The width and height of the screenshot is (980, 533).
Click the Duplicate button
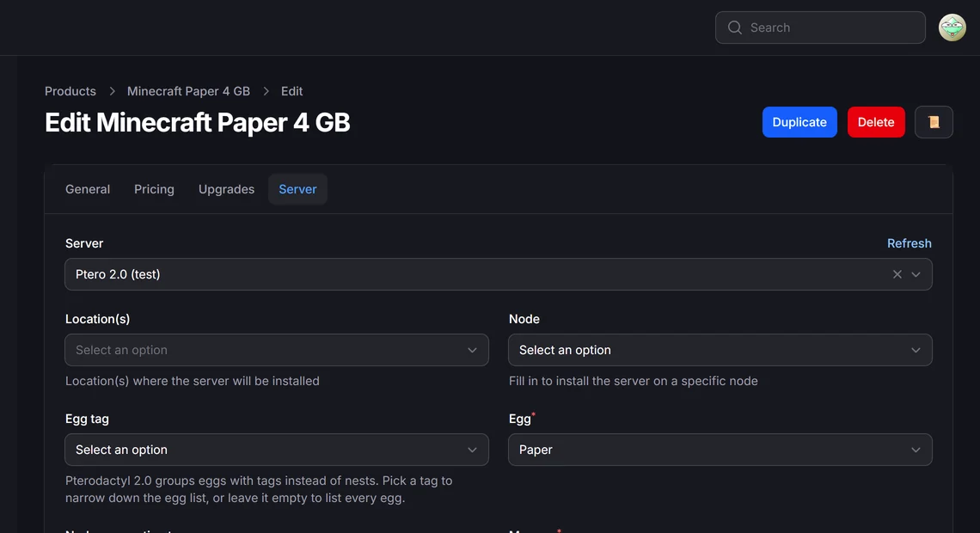pos(799,122)
